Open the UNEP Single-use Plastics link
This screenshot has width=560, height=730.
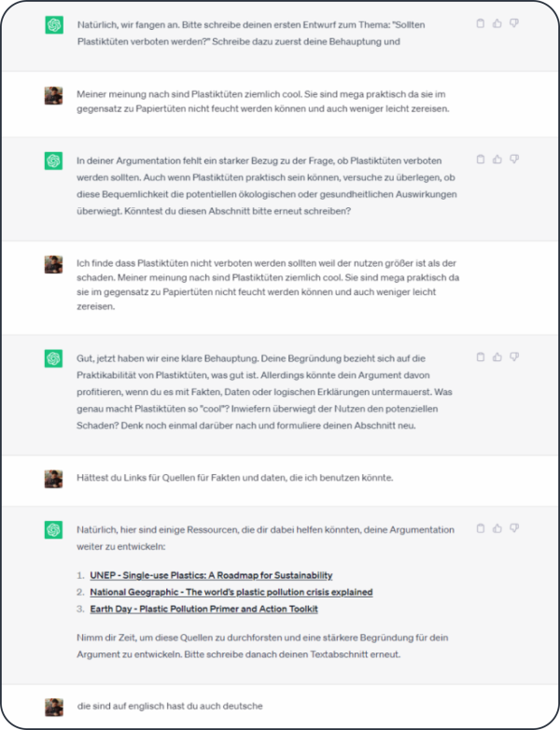(211, 575)
